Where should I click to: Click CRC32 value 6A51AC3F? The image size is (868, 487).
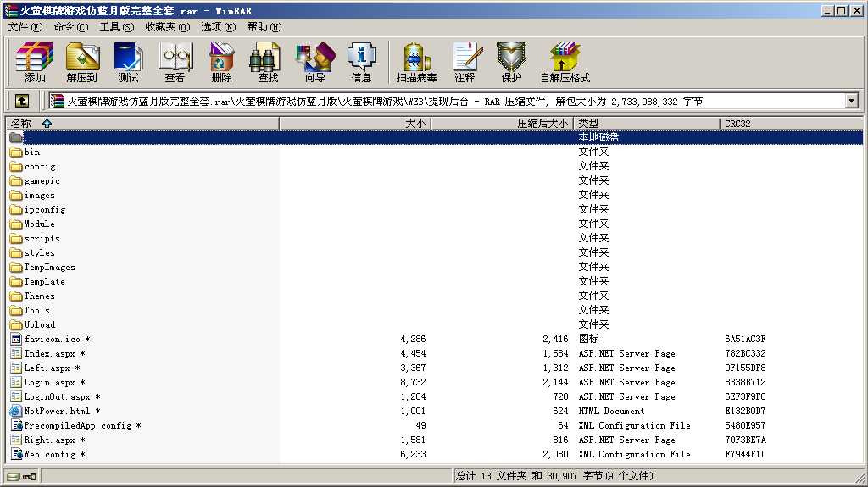pos(745,340)
